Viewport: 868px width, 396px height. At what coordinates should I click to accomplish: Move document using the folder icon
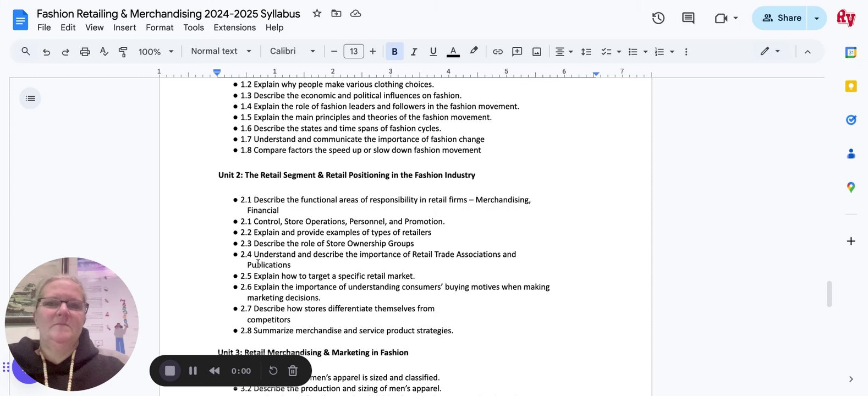[x=336, y=13]
